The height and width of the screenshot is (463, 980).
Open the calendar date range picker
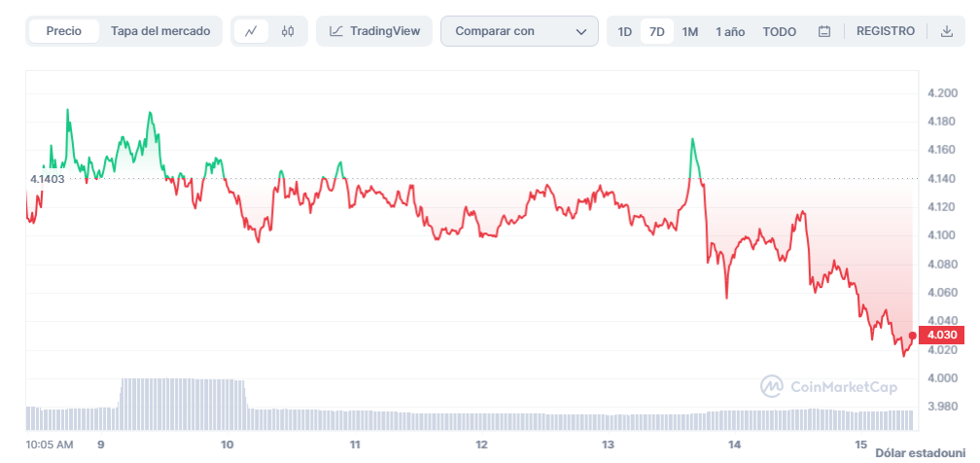point(824,31)
